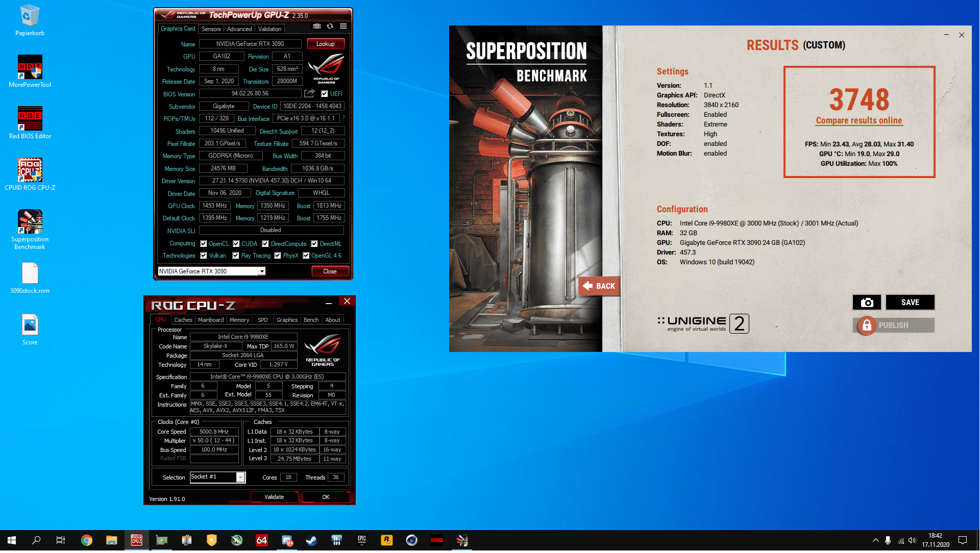Click Compare results online link
980x553 pixels.
tap(859, 121)
